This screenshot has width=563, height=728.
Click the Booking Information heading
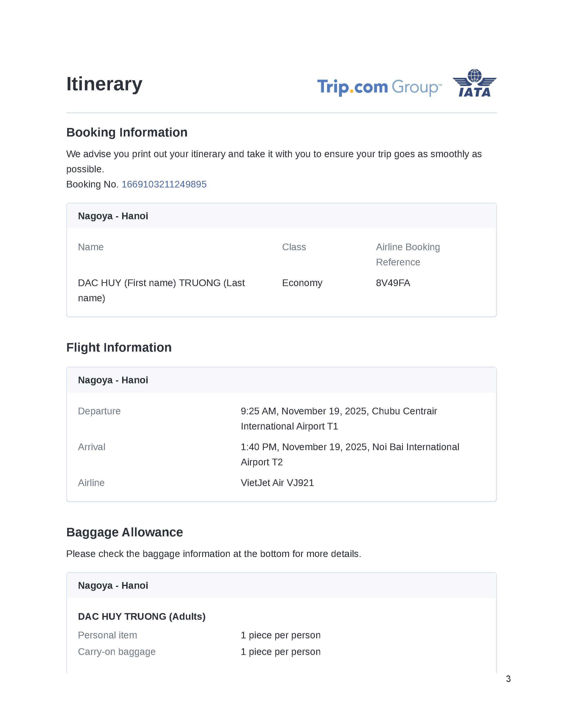click(x=127, y=132)
